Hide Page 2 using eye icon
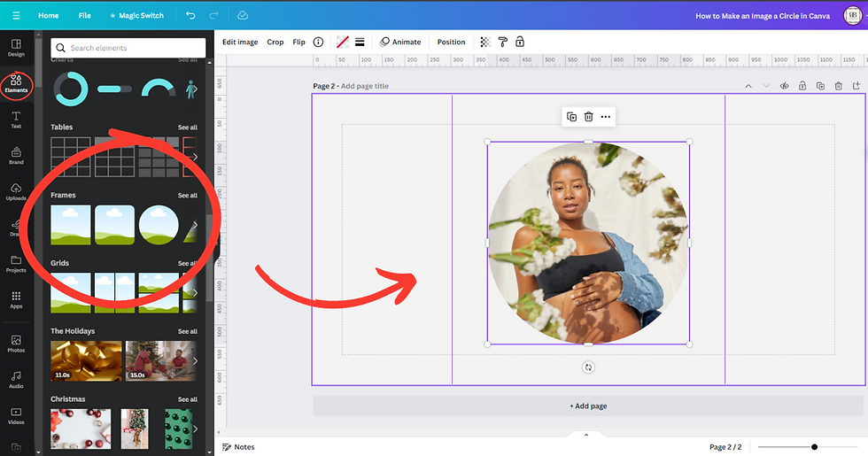This screenshot has width=868, height=456. pos(785,86)
